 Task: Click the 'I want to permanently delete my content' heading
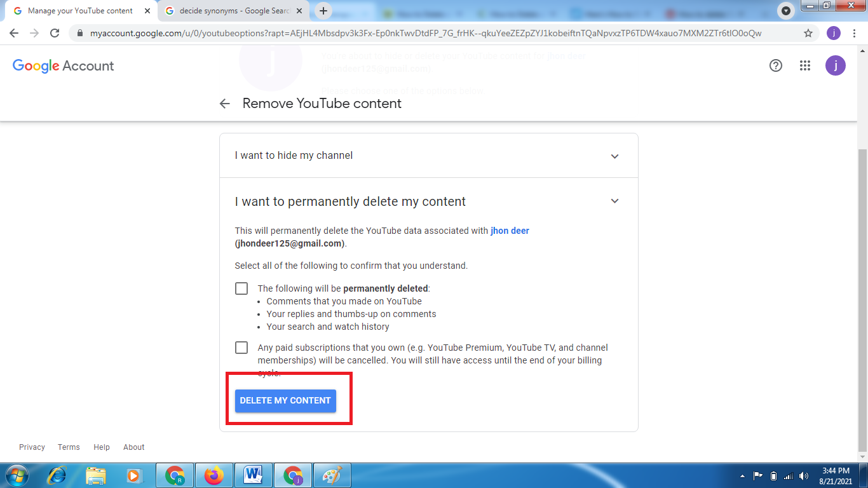(x=350, y=201)
